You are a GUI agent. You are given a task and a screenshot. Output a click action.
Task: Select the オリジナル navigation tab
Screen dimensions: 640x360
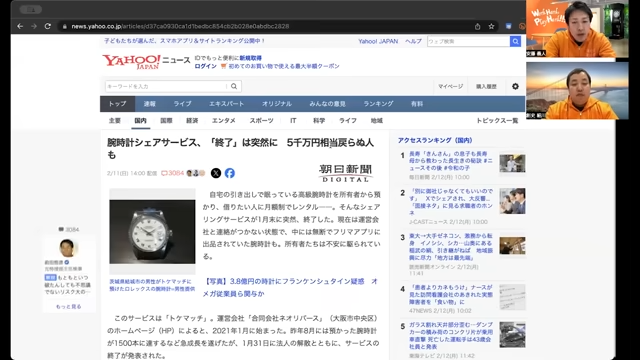coord(277,104)
